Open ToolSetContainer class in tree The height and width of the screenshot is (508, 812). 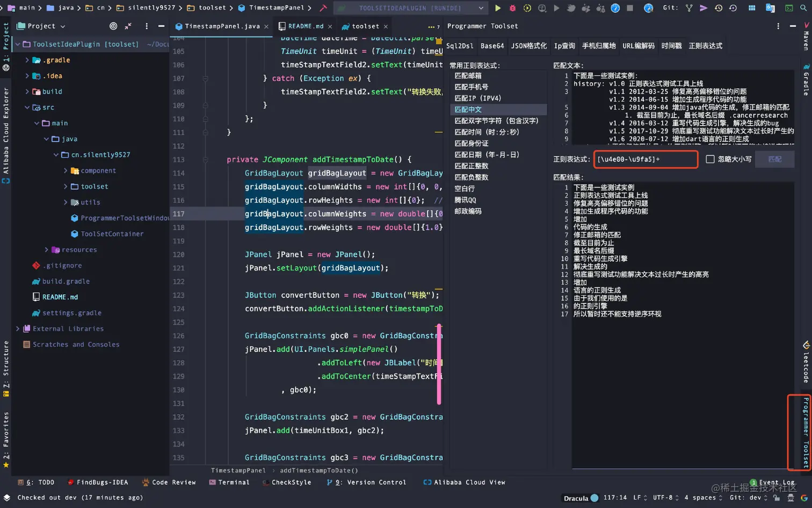pyautogui.click(x=112, y=234)
